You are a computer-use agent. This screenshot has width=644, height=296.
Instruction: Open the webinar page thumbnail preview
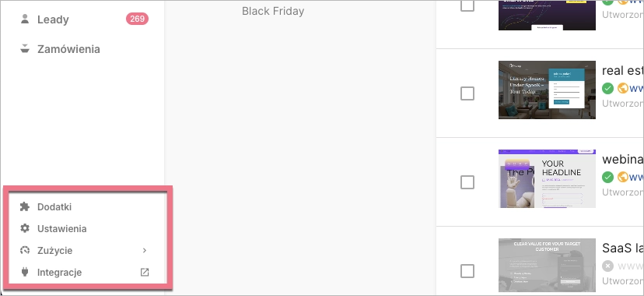547,179
